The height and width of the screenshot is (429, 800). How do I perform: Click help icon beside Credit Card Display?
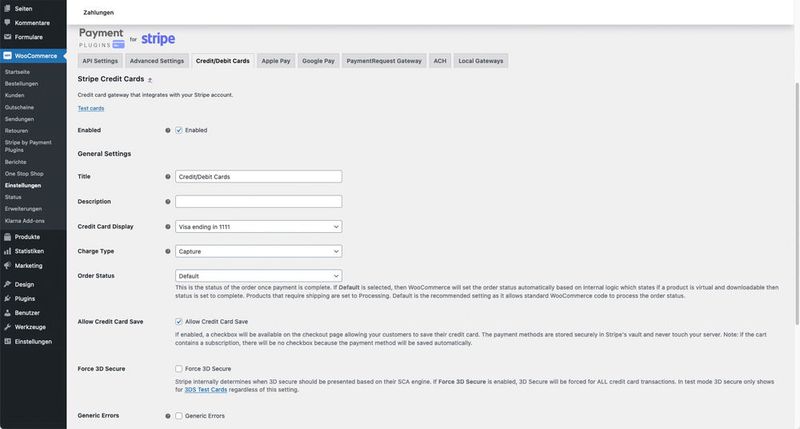tap(167, 226)
